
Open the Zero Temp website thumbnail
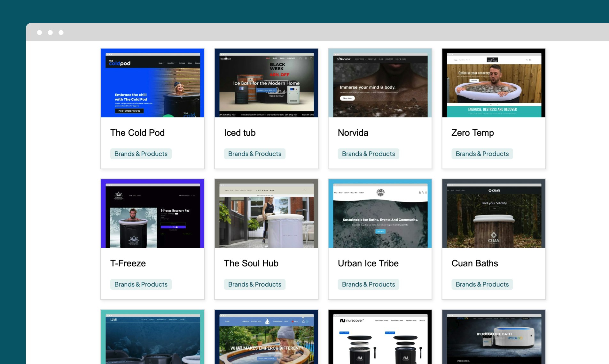pos(494,83)
